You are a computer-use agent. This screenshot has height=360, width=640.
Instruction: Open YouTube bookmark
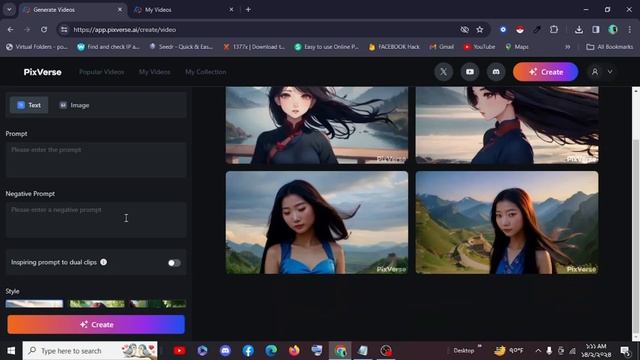tap(479, 47)
